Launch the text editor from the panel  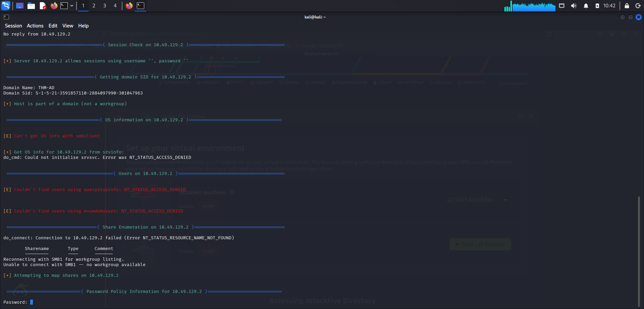pyautogui.click(x=43, y=6)
